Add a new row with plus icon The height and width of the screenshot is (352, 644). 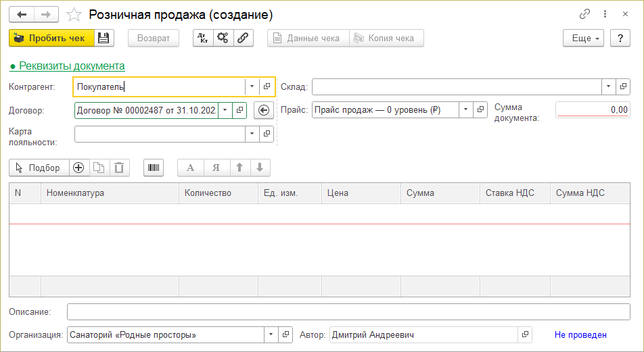click(x=78, y=168)
